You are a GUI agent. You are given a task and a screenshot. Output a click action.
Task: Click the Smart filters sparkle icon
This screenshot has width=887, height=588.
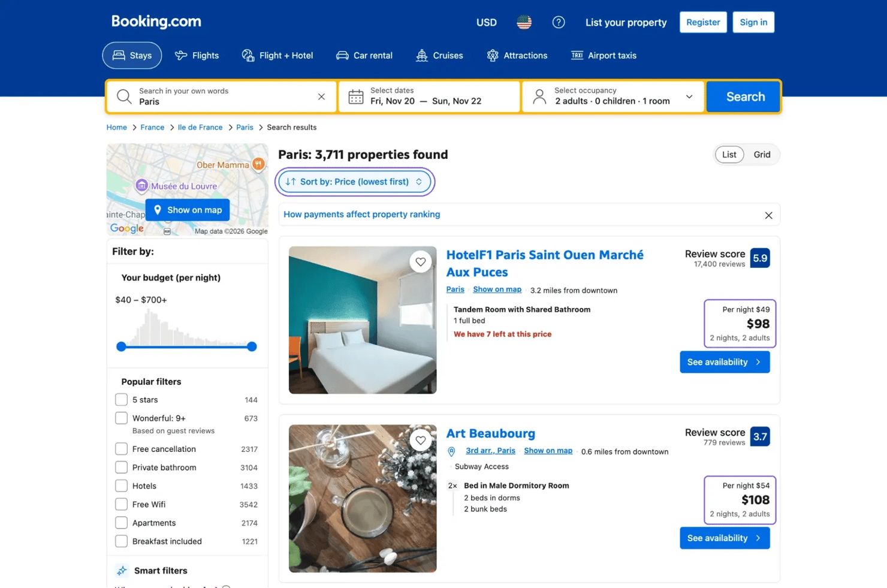[122, 571]
